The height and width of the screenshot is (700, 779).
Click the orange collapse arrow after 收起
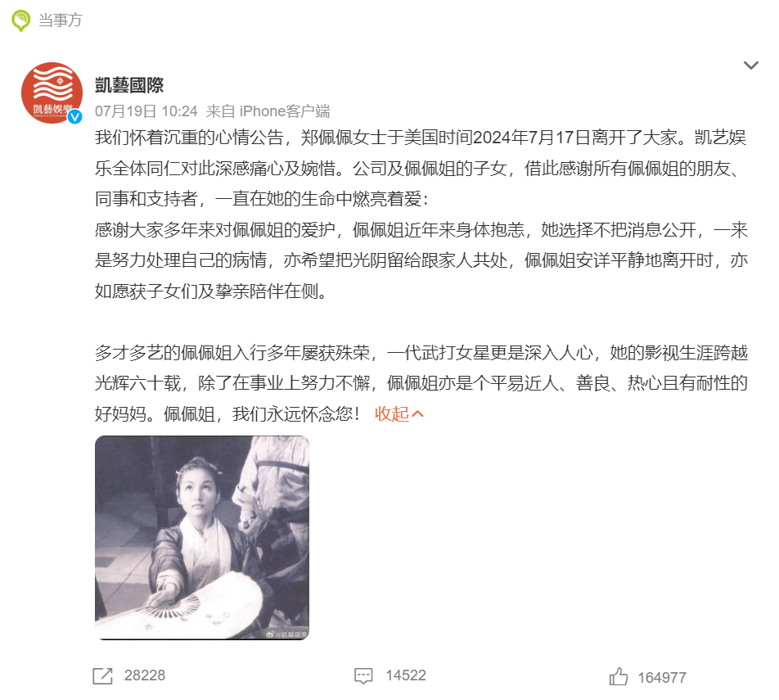(418, 413)
